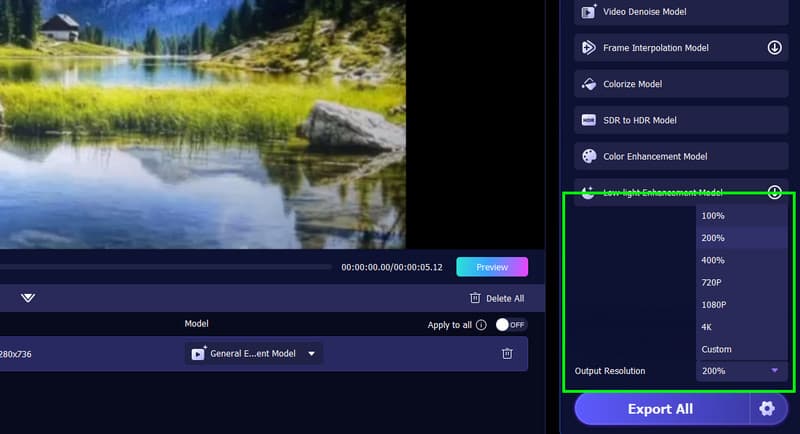Download the Low-light Enhancement Model

(774, 192)
